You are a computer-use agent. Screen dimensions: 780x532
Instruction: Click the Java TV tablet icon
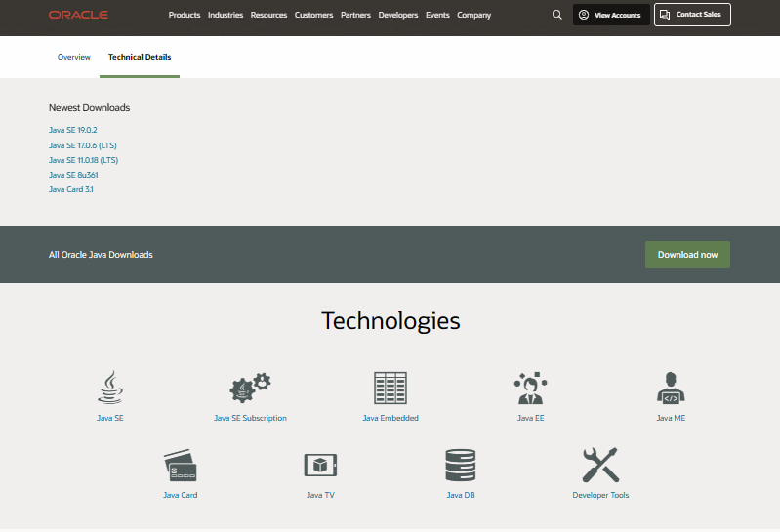320,466
